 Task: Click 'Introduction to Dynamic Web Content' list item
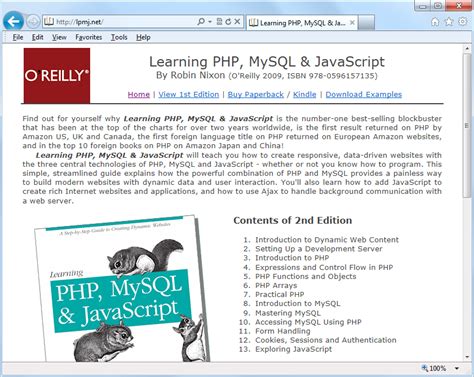click(327, 240)
